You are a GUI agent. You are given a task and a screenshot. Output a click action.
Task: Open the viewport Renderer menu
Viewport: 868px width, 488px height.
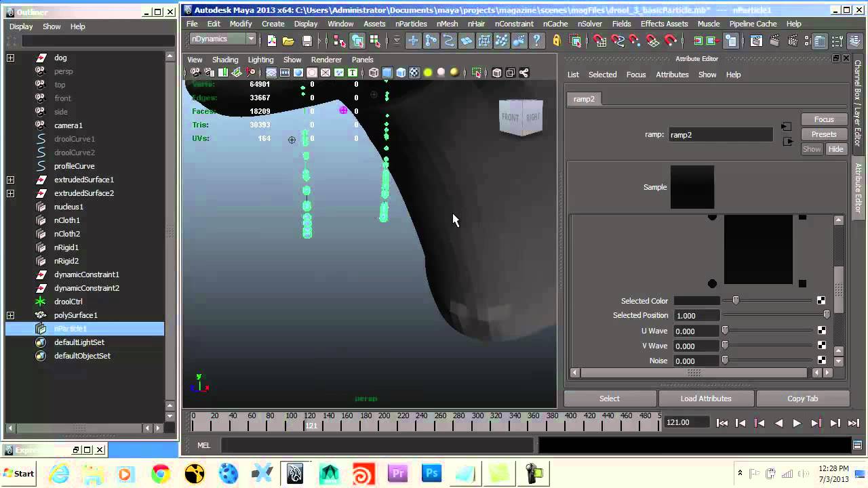pyautogui.click(x=326, y=60)
